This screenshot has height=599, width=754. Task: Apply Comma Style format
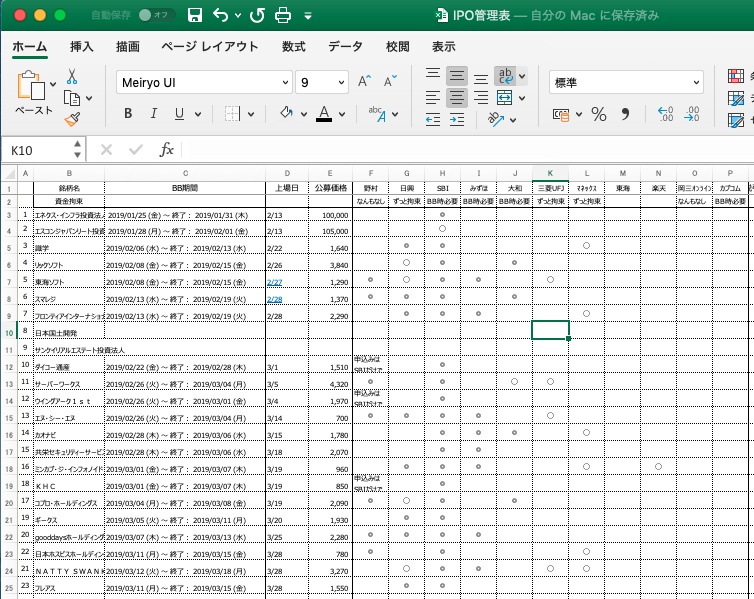click(625, 114)
